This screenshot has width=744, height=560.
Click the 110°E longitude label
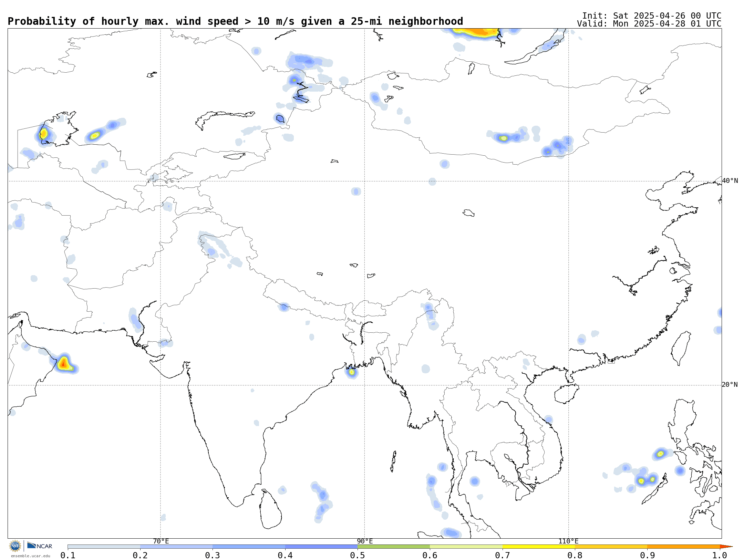pos(568,541)
